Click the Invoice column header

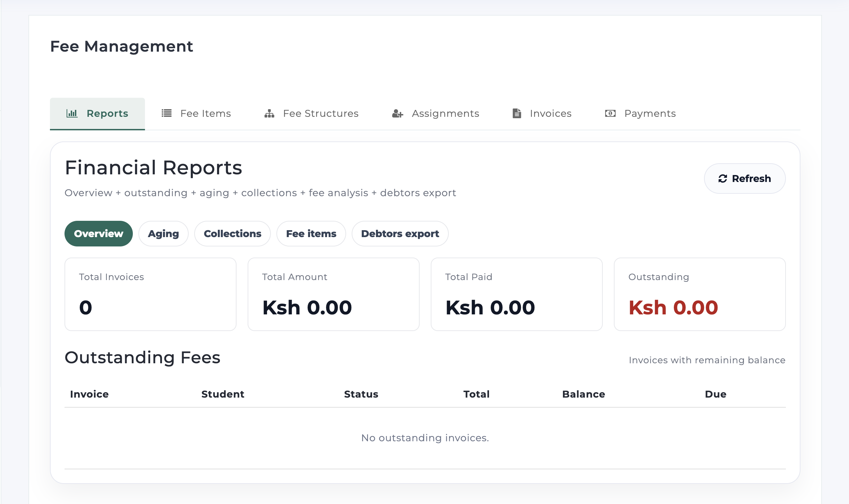click(89, 394)
